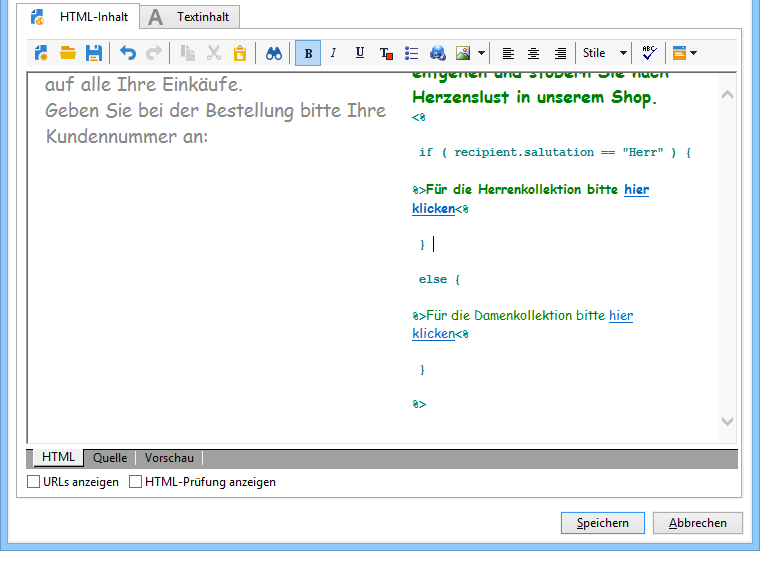Open a file with the folder icon
777x563 pixels.
point(67,53)
